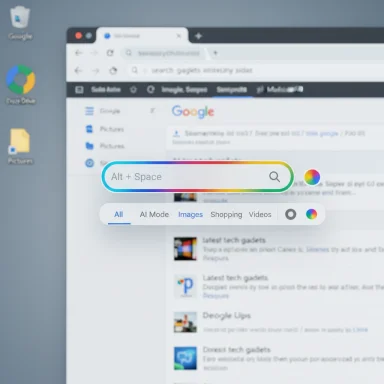Open the first "latest tech gadets" result
The image size is (384, 384).
[x=234, y=240]
